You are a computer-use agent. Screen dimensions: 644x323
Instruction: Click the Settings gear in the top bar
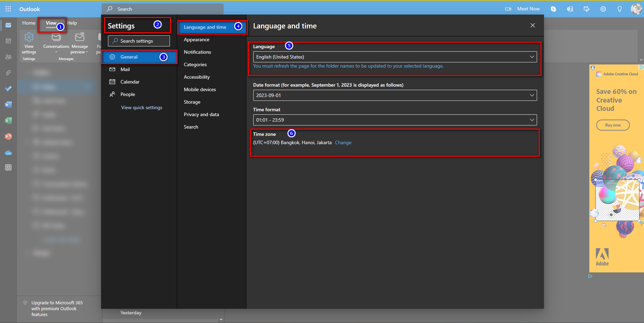pyautogui.click(x=603, y=9)
